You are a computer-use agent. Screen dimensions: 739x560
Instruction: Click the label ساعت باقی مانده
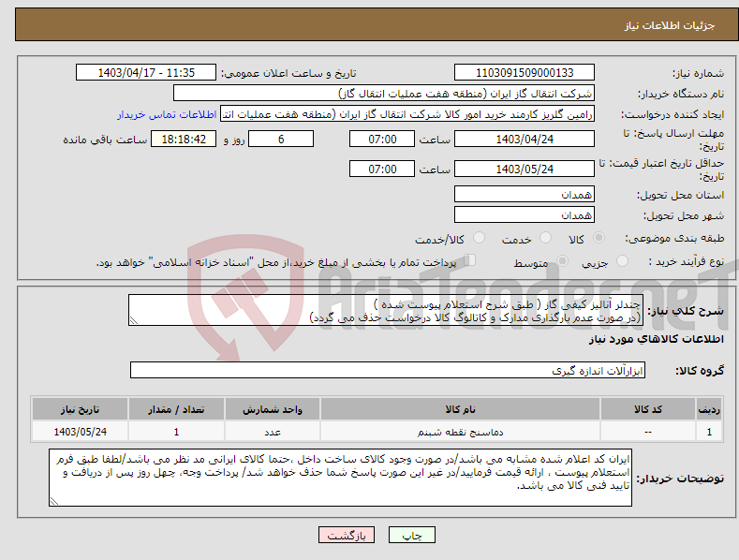[x=105, y=140]
